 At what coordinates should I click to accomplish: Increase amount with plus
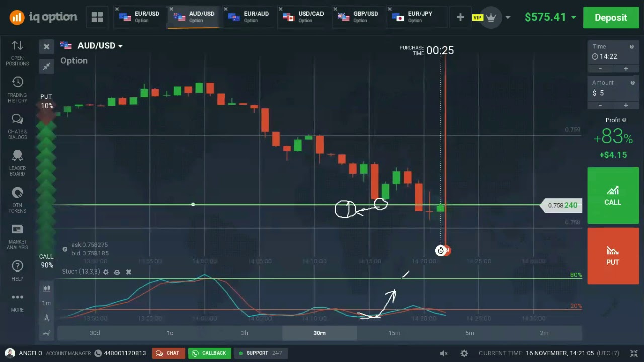(x=626, y=105)
